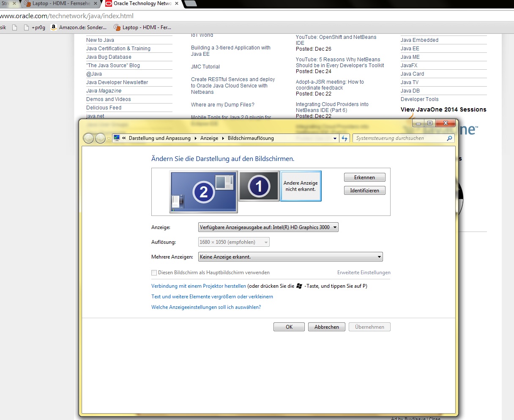Screen dimensions: 514x420
Task: Open a new browser tab
Action: [191, 4]
